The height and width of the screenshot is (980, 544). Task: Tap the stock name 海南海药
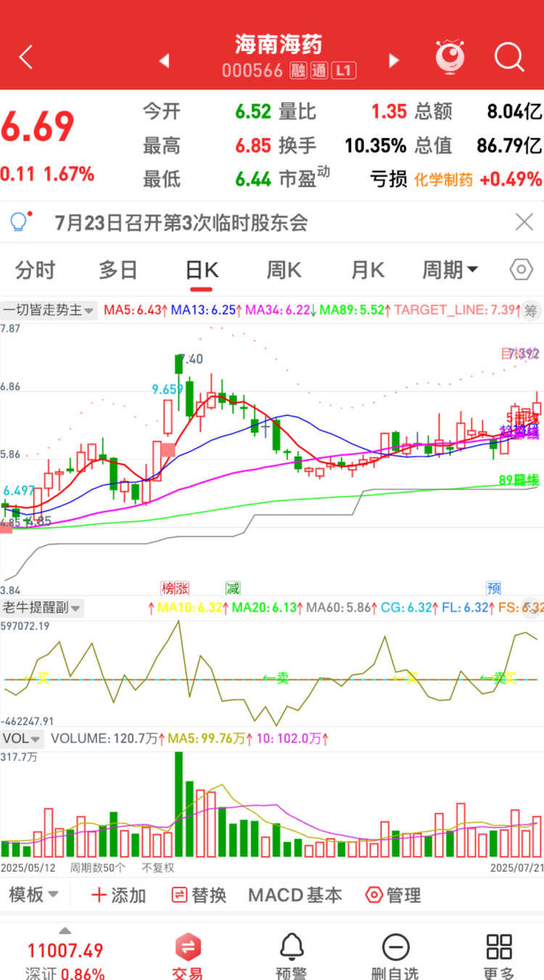pyautogui.click(x=279, y=44)
